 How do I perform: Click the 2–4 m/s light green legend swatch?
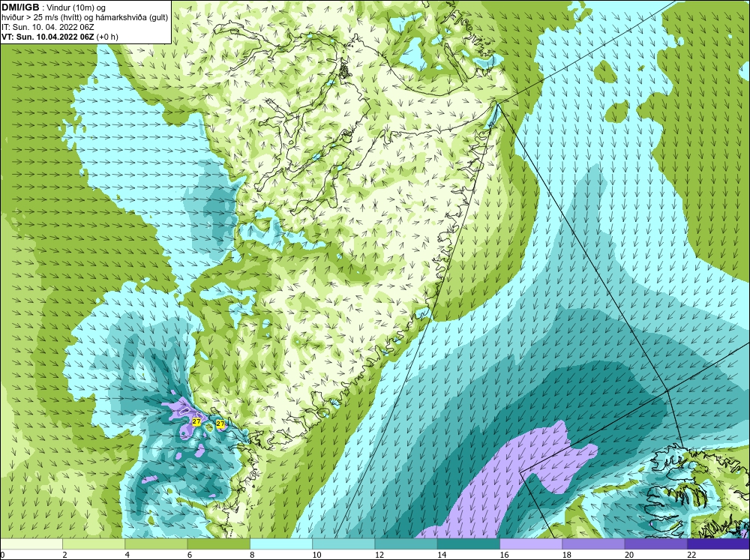point(94,544)
